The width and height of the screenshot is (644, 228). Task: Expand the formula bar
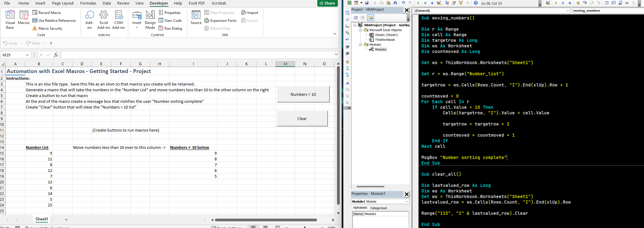(336, 55)
